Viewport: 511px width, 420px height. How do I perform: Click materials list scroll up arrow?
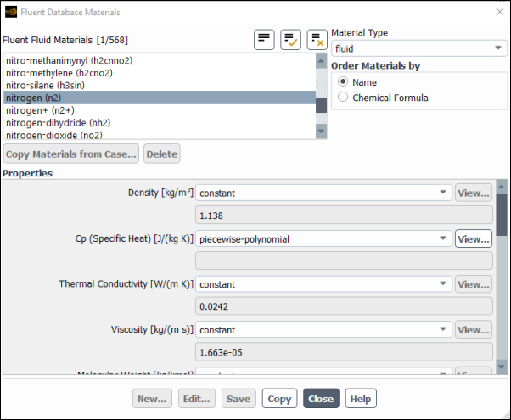point(322,61)
